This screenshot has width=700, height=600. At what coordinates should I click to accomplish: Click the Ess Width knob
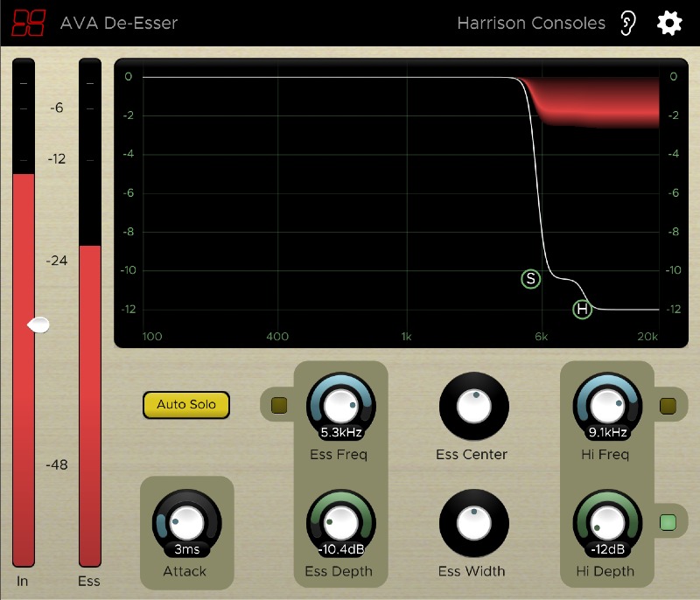click(472, 523)
